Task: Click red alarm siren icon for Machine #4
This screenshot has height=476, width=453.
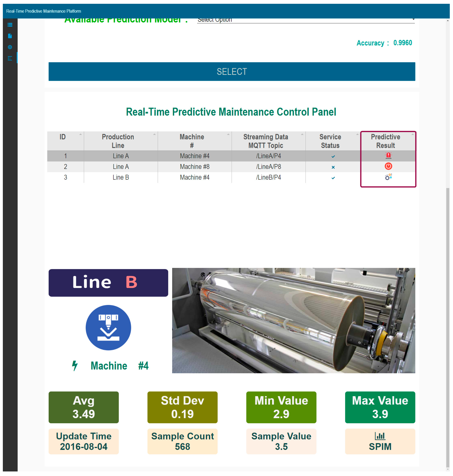Action: [x=388, y=155]
